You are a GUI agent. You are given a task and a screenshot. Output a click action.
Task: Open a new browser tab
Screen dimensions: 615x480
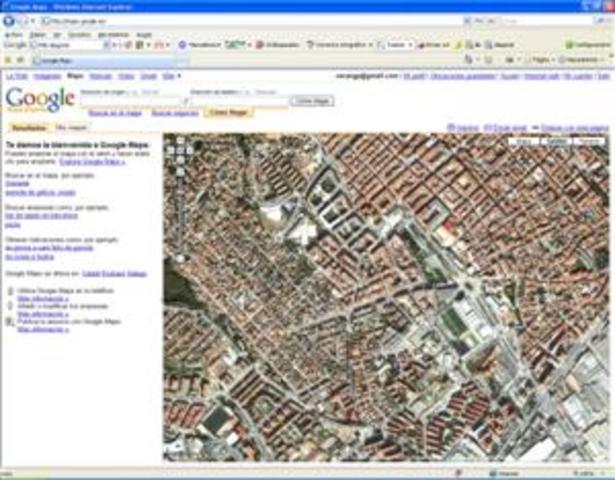[181, 61]
